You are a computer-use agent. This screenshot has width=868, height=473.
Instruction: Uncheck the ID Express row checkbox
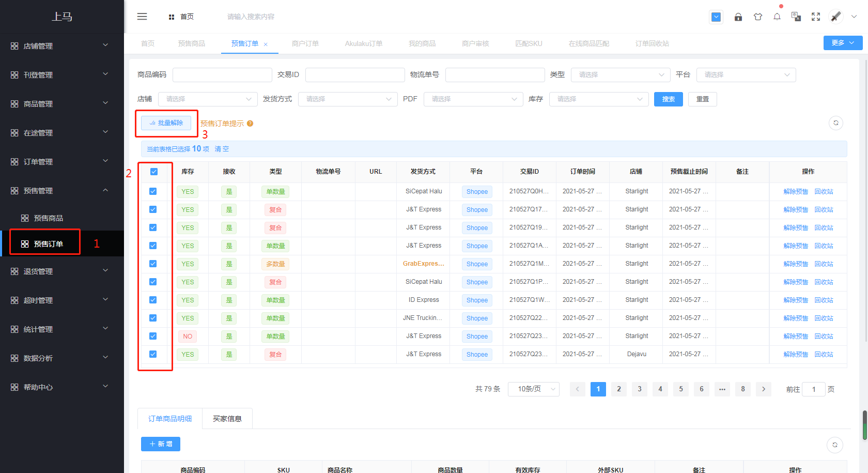coord(153,300)
